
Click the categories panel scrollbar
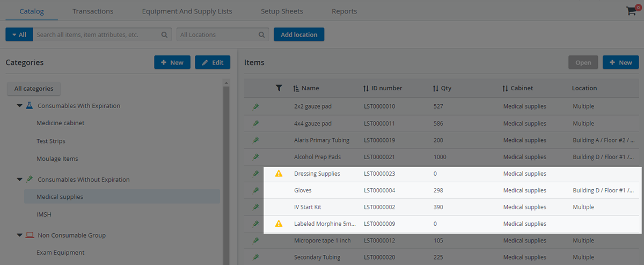226,172
